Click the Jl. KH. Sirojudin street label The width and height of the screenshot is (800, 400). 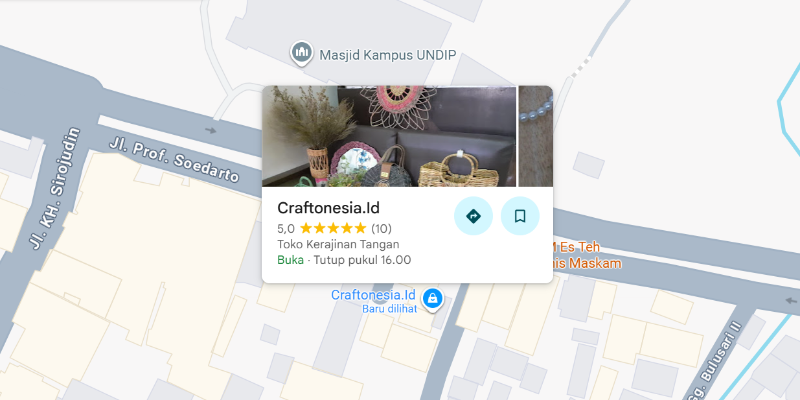(x=55, y=188)
